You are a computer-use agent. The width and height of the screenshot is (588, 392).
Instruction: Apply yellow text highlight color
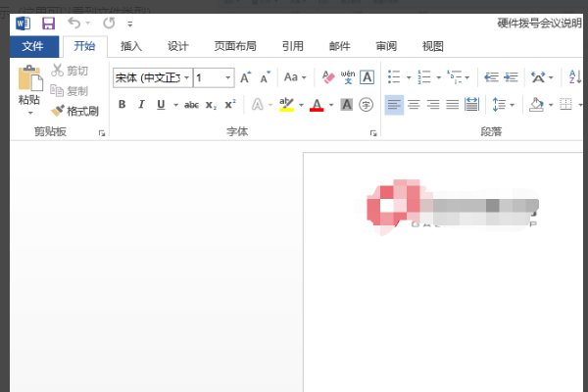click(286, 104)
